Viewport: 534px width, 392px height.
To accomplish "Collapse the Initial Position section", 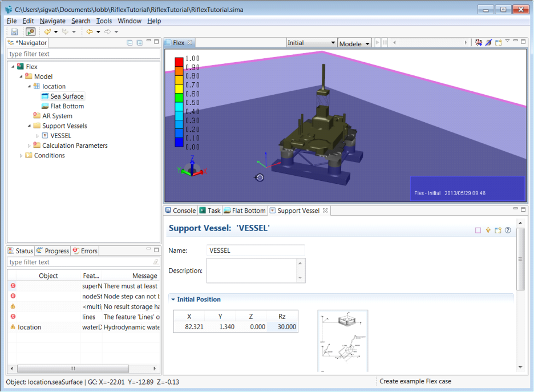I will (173, 300).
